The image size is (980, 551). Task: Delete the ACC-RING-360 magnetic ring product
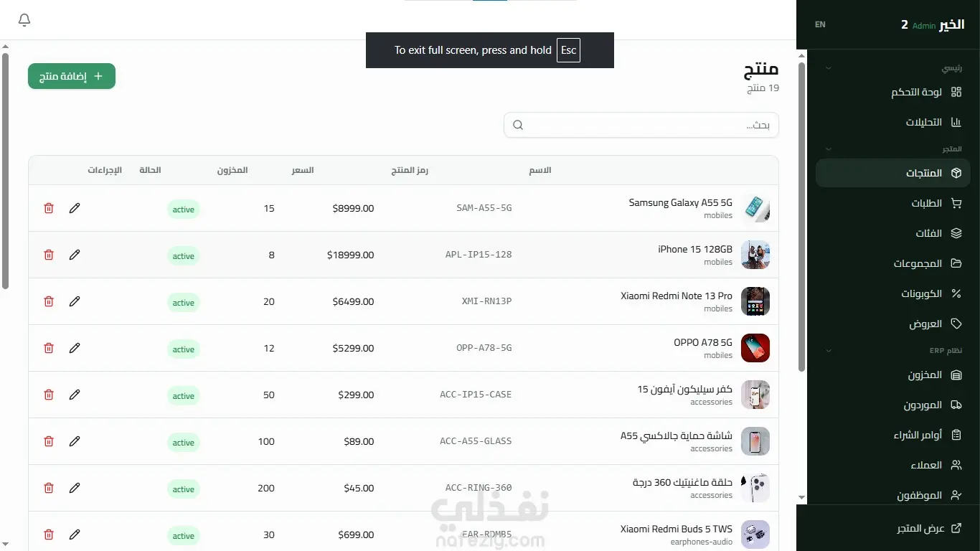49,488
